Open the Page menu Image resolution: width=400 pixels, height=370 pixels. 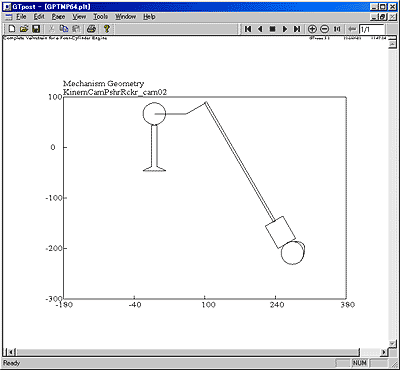[58, 17]
